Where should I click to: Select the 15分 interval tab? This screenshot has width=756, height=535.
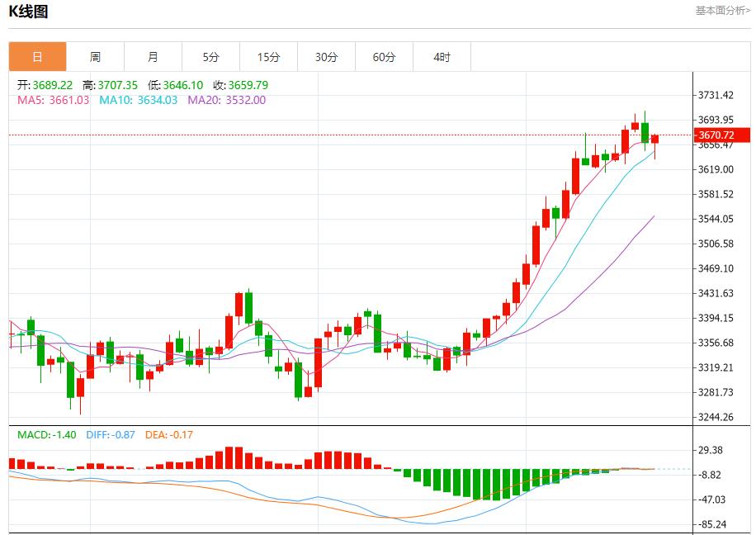267,57
